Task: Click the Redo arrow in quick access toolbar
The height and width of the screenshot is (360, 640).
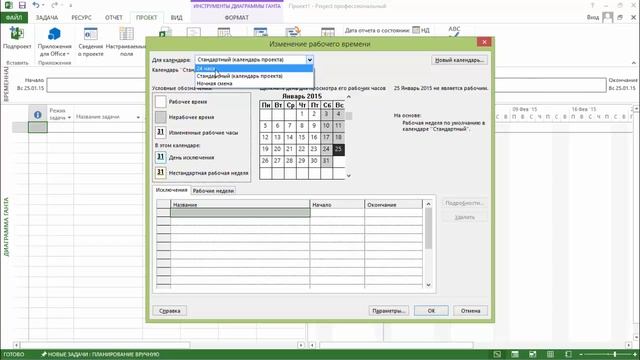Action: (x=55, y=5)
